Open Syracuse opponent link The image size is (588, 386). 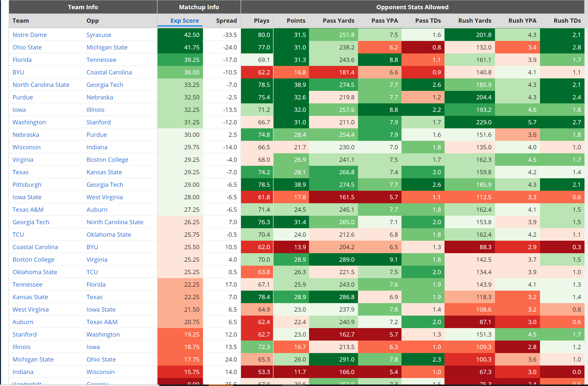[99, 35]
